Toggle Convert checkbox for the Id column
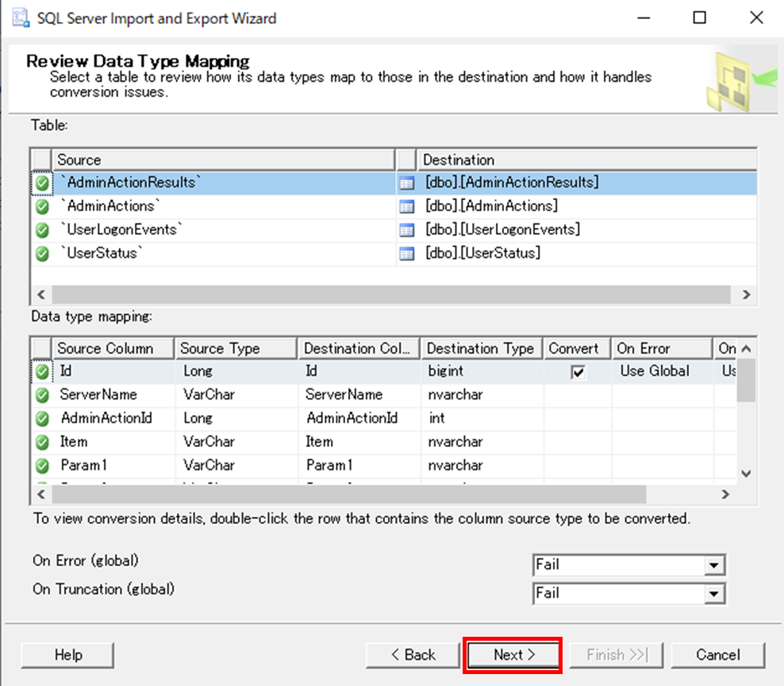The width and height of the screenshot is (784, 686). pos(578,372)
